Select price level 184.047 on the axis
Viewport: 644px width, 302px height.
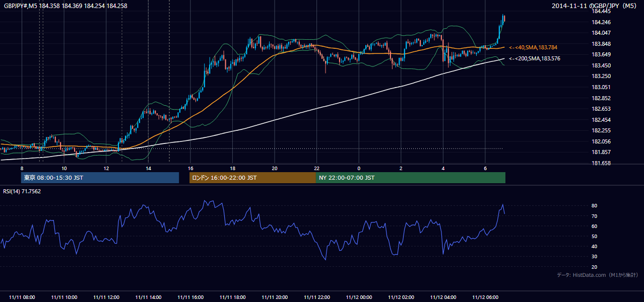tap(601, 33)
